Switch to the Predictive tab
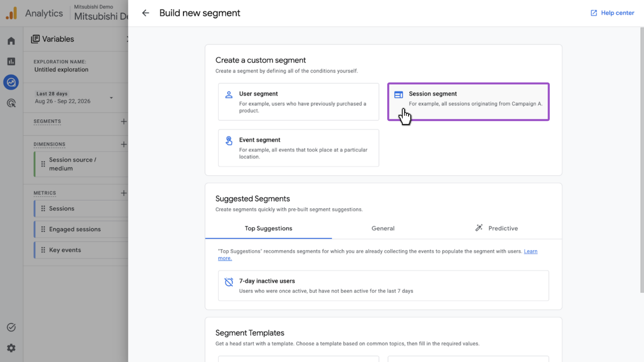The image size is (644, 362). click(x=497, y=228)
